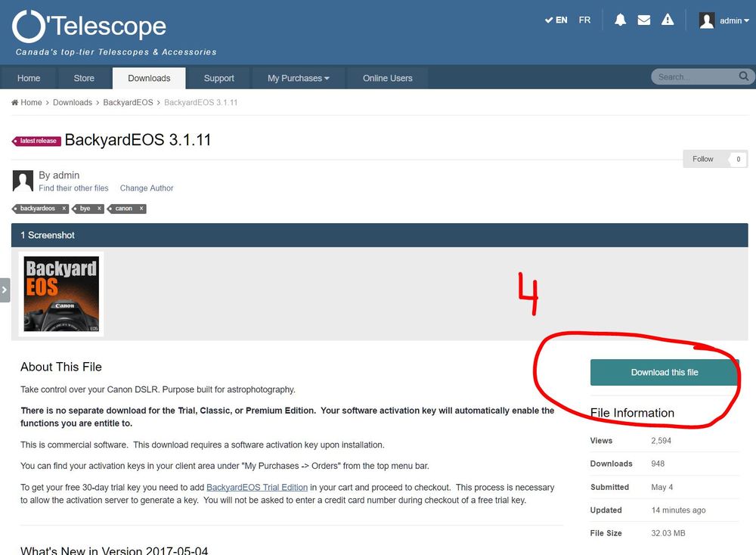Click the File Information heading
Viewport: 756px width, 555px height.
pyautogui.click(x=632, y=413)
